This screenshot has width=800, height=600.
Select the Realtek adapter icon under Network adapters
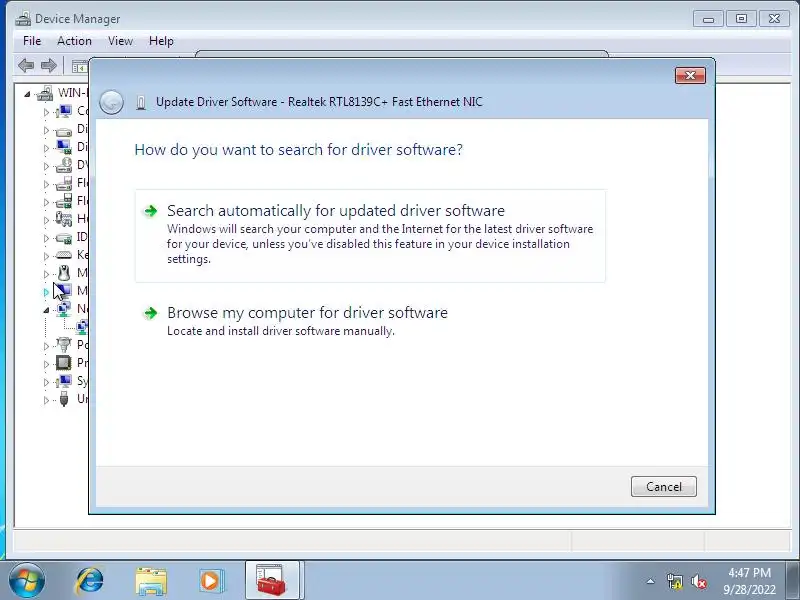[x=82, y=327]
